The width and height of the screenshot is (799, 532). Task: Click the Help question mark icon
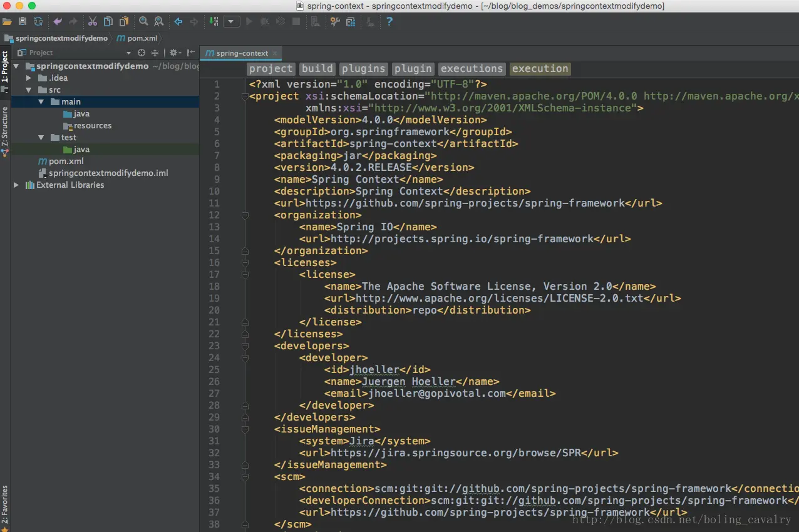(389, 22)
